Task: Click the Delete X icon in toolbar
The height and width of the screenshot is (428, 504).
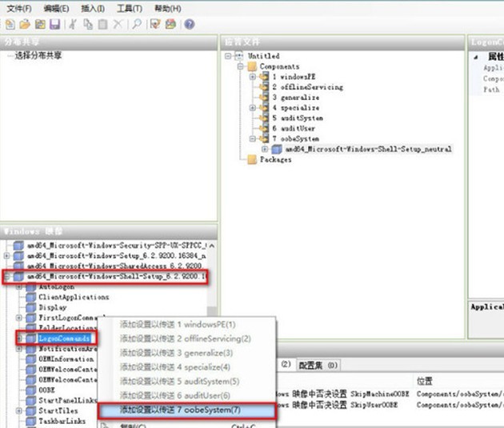Action: (118, 25)
